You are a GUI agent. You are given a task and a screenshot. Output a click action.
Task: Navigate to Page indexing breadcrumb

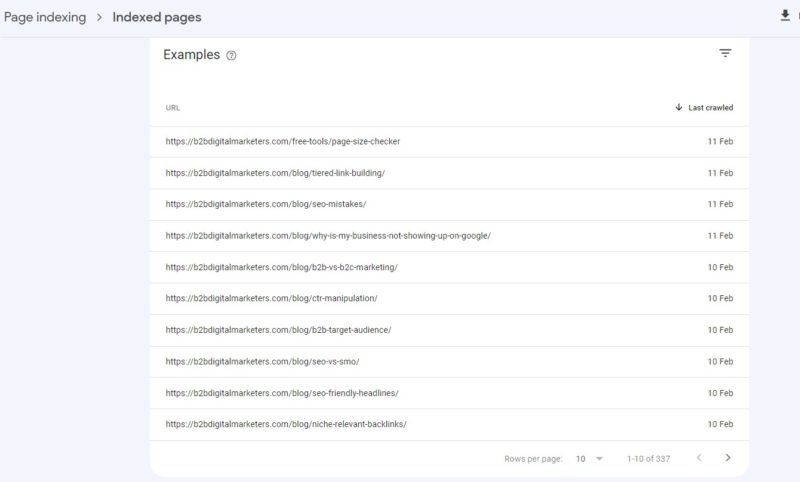tap(45, 17)
